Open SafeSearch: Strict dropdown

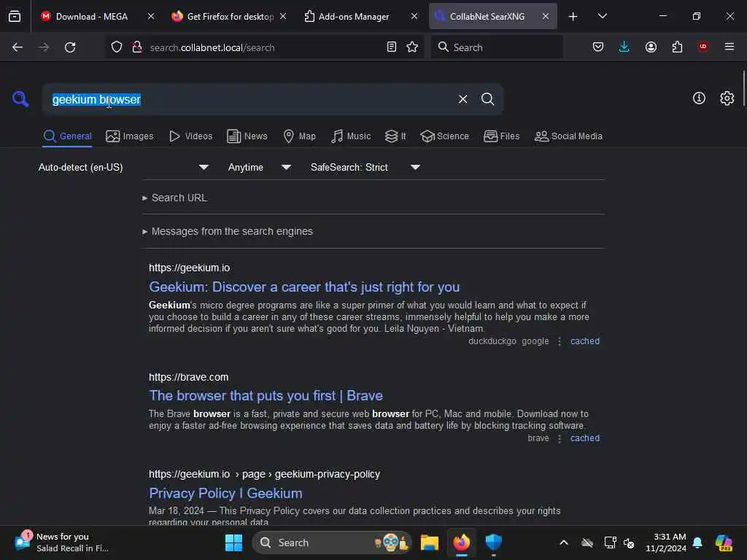pos(365,167)
